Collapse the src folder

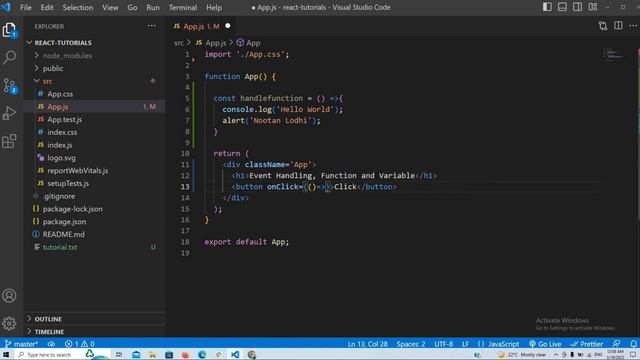click(x=95, y=81)
